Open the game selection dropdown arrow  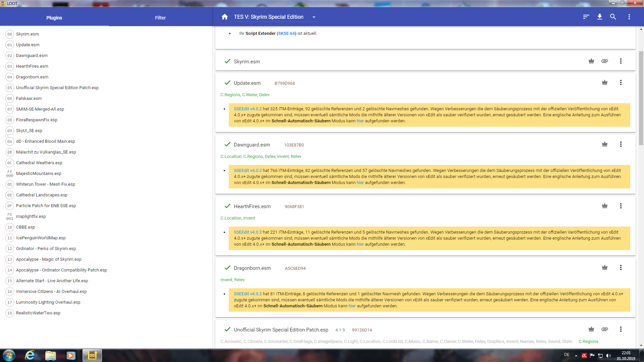(x=314, y=17)
